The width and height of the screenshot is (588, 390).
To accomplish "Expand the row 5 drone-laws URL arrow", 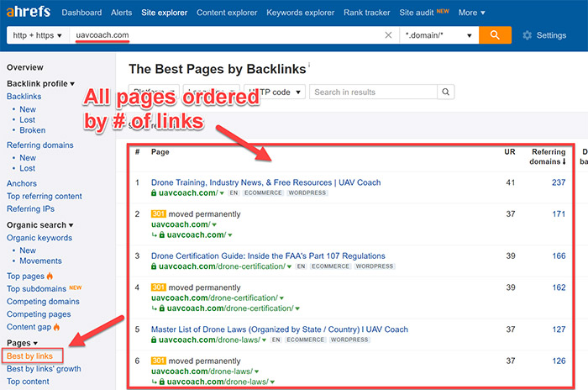I will click(264, 340).
